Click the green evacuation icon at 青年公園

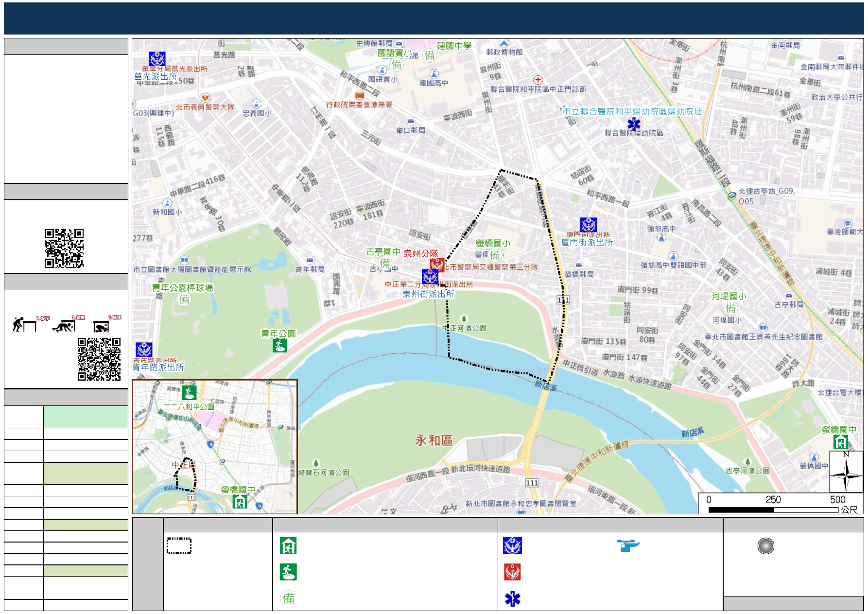coord(280,345)
